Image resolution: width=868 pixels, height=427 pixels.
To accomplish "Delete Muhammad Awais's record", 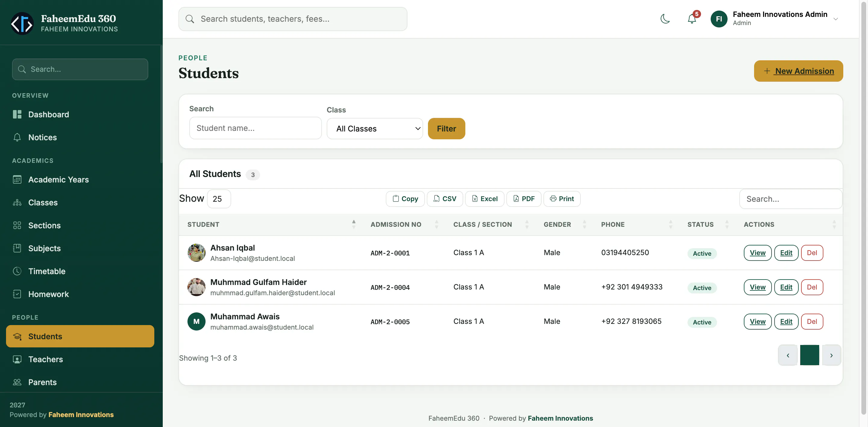I will tap(812, 321).
